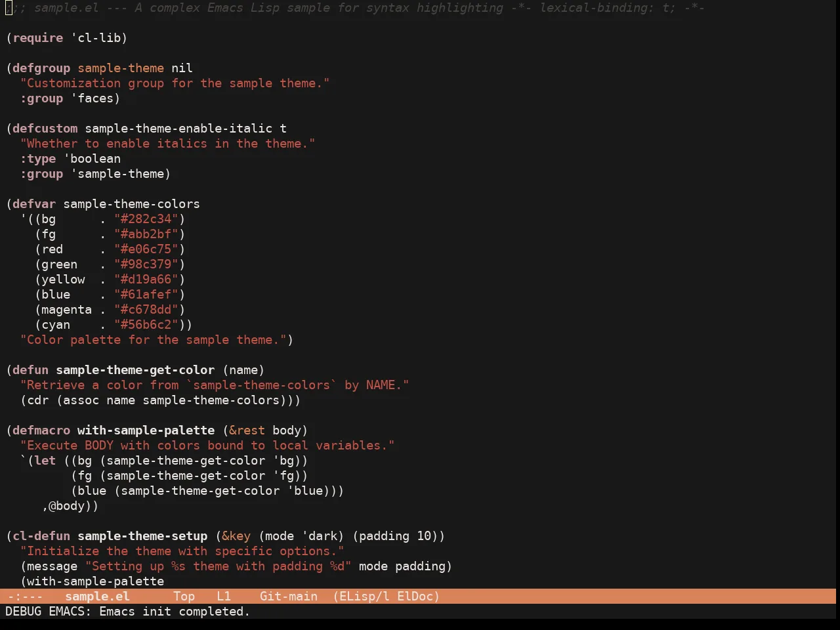840x630 pixels.
Task: Click the "#c678dd" color string
Action: point(146,310)
